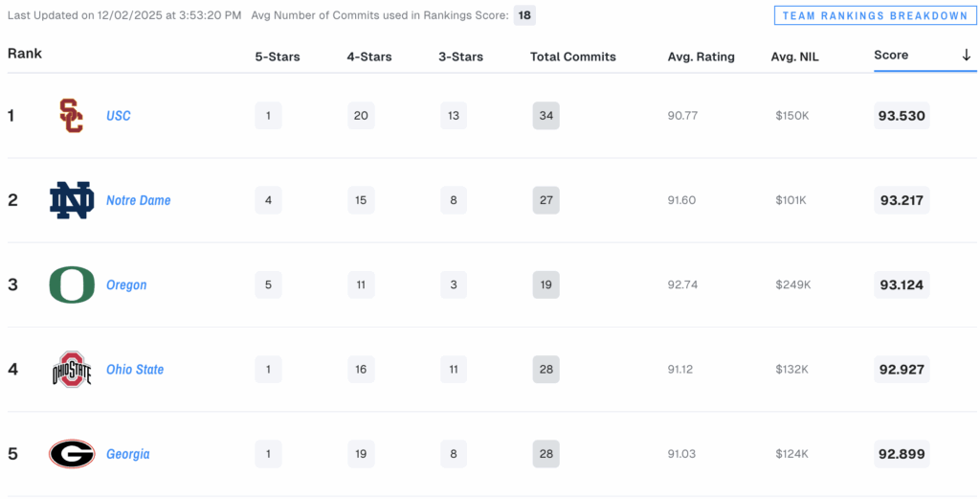The width and height of the screenshot is (980, 499).
Task: Open the Georgia team link
Action: [x=128, y=454]
